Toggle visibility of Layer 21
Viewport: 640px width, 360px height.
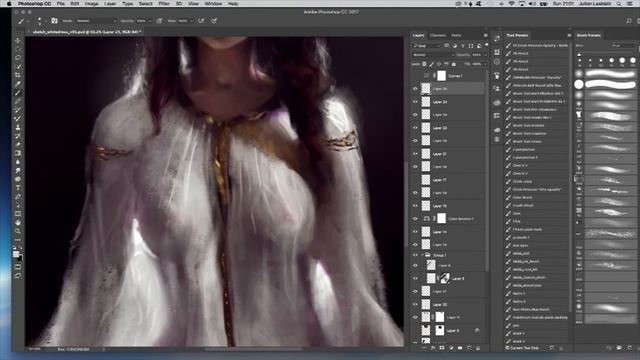click(415, 154)
